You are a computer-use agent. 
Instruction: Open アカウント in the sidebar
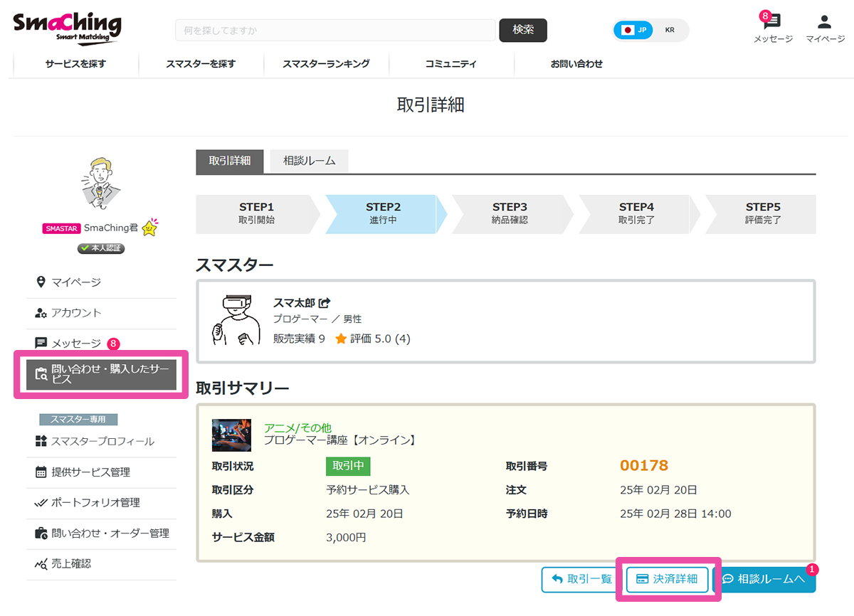tap(76, 313)
